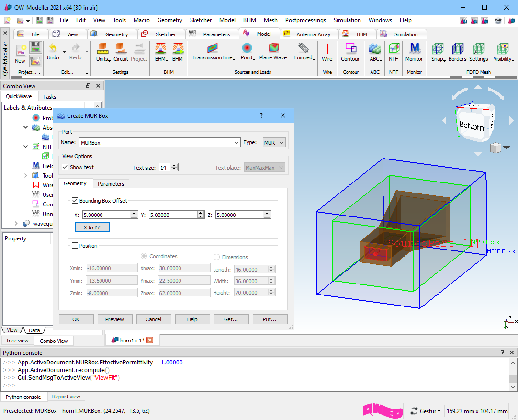Click the Labels & Attributes scroll-up arrow

tap(98, 106)
